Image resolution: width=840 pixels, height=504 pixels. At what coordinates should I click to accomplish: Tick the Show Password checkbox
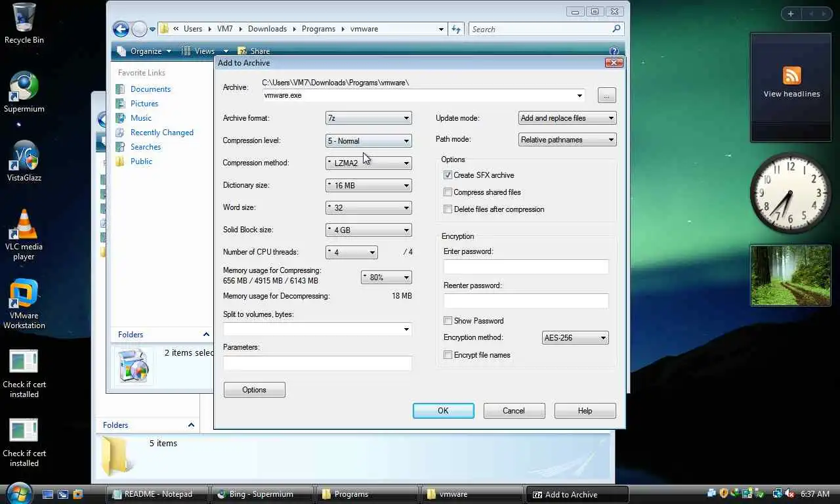point(448,321)
